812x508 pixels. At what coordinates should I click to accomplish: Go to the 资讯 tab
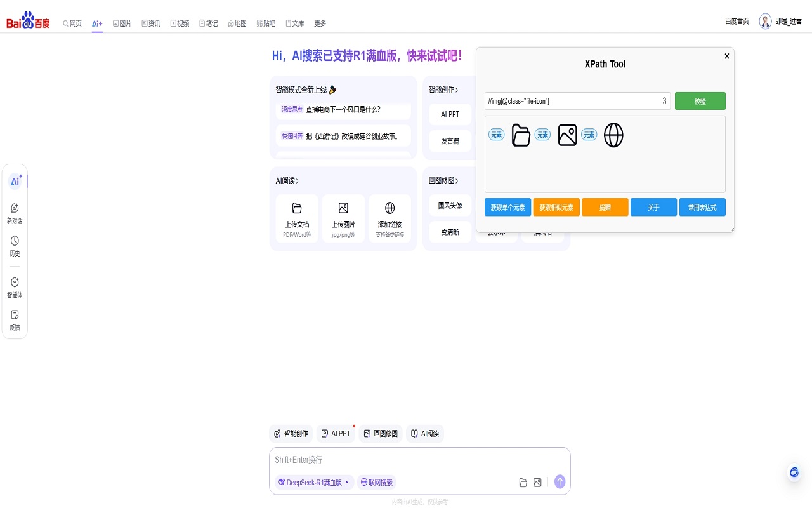pos(151,23)
